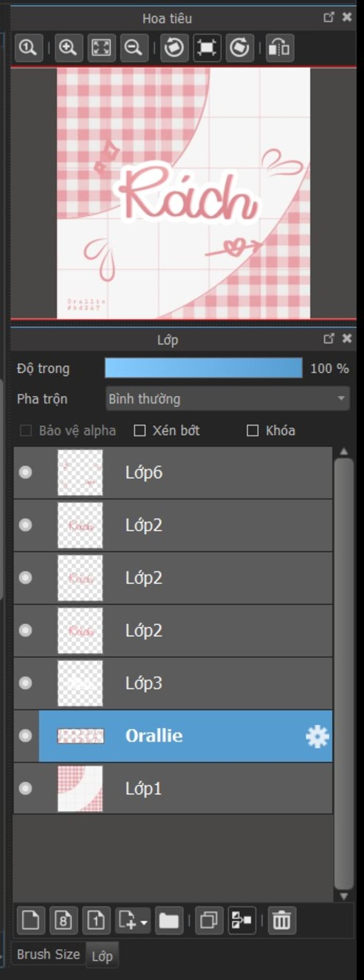The height and width of the screenshot is (980, 364).
Task: Open Orallie layer settings gear
Action: tap(317, 736)
